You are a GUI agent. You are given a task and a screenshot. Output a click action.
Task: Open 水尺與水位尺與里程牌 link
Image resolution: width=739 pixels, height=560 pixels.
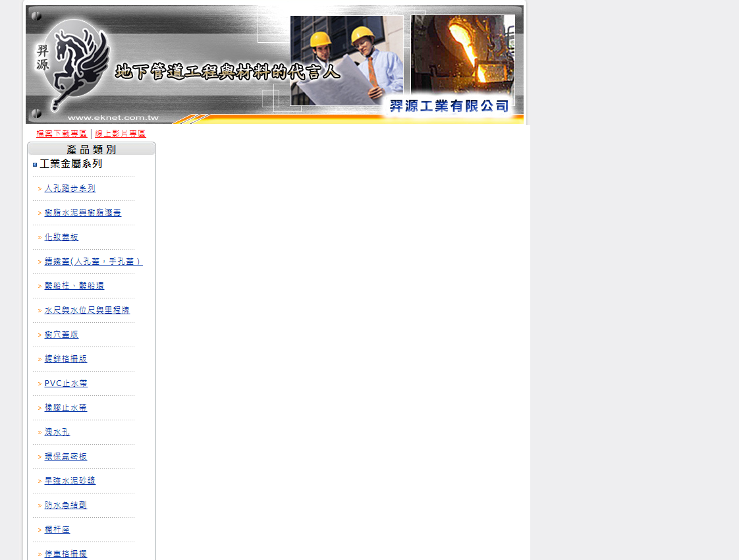point(87,310)
